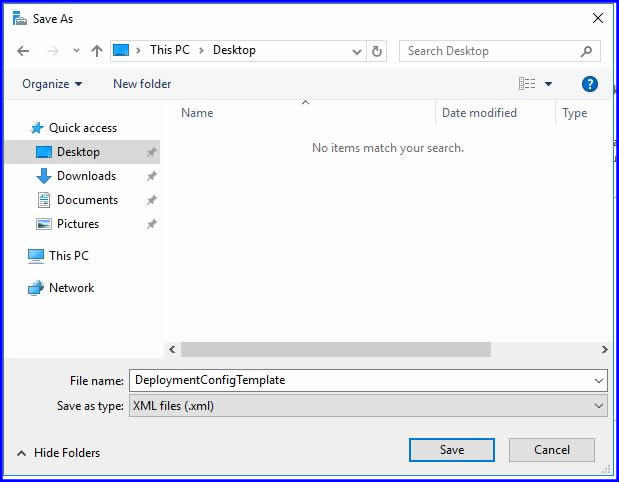Click the search magnifier icon

[587, 51]
